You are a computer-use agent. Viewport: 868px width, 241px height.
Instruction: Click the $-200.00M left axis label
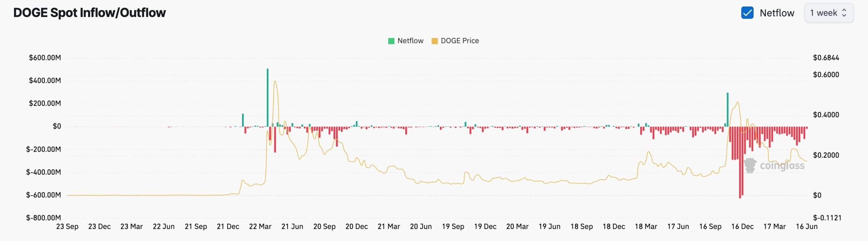click(x=43, y=149)
